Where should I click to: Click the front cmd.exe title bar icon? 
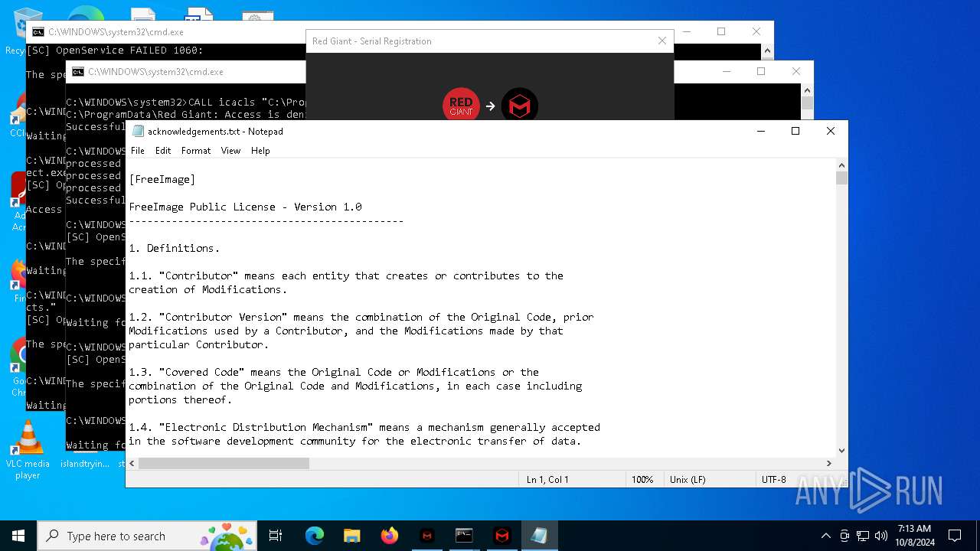tap(78, 72)
